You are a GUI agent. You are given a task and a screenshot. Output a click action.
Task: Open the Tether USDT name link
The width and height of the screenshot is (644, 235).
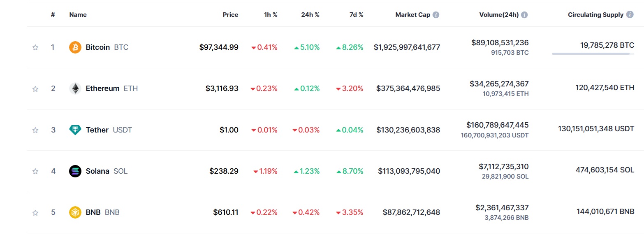click(x=109, y=130)
